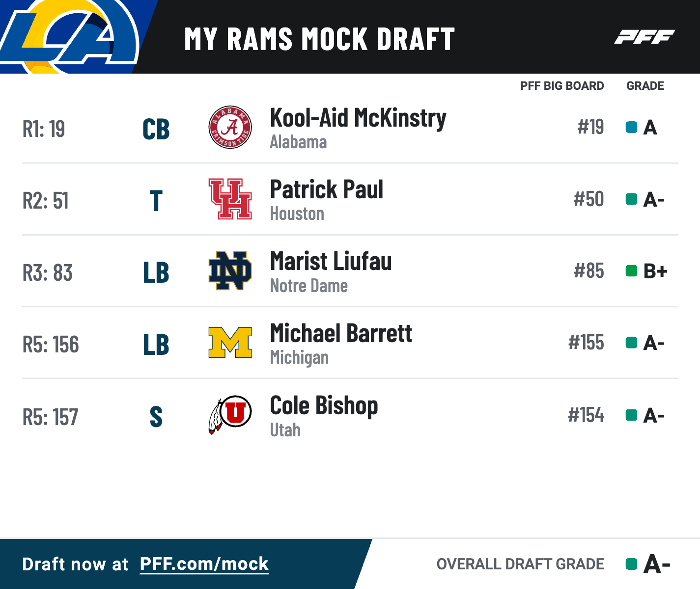
Task: Click the Houston Cougars logo
Action: click(230, 199)
